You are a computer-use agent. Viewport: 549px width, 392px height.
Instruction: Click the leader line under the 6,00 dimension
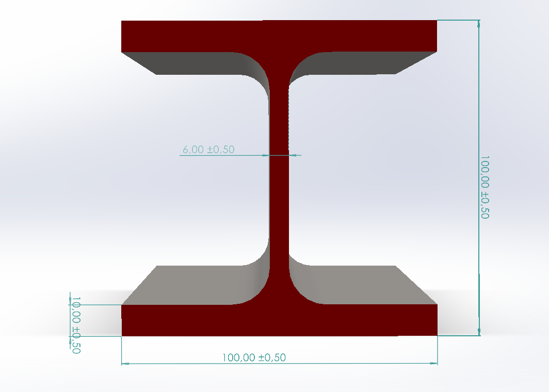[x=222, y=155]
